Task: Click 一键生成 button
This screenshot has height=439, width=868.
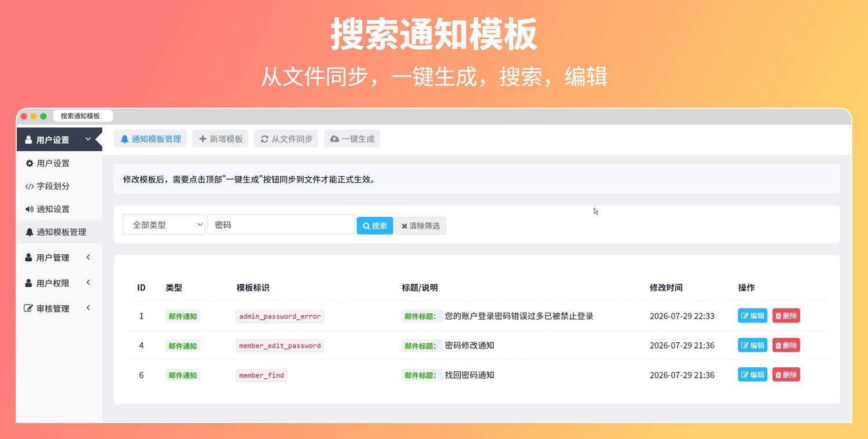Action: point(352,139)
